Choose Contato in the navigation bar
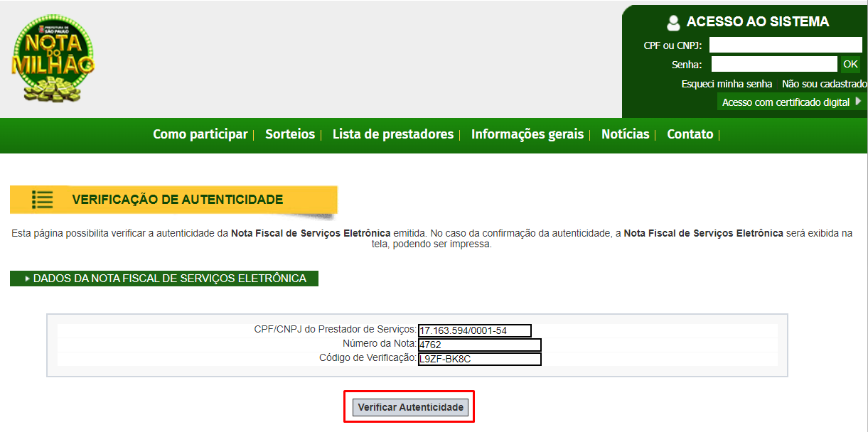Image resolution: width=868 pixels, height=432 pixels. tap(690, 134)
